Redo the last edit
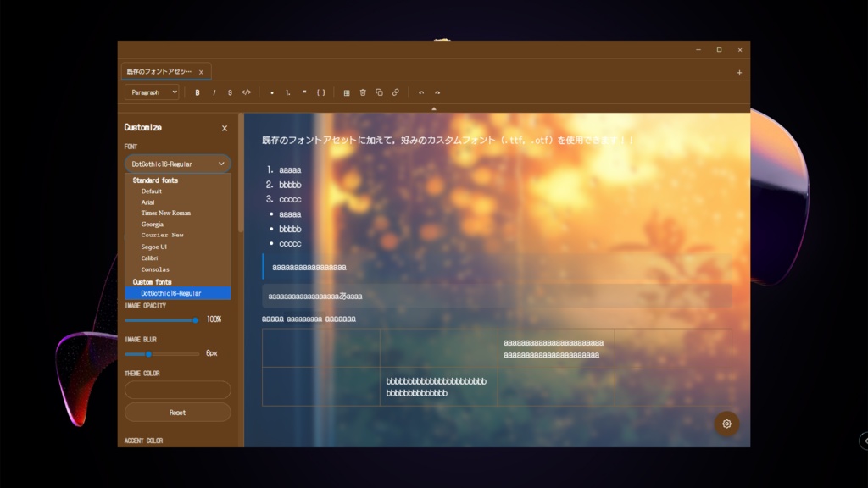Viewport: 868px width, 488px height. pyautogui.click(x=437, y=92)
